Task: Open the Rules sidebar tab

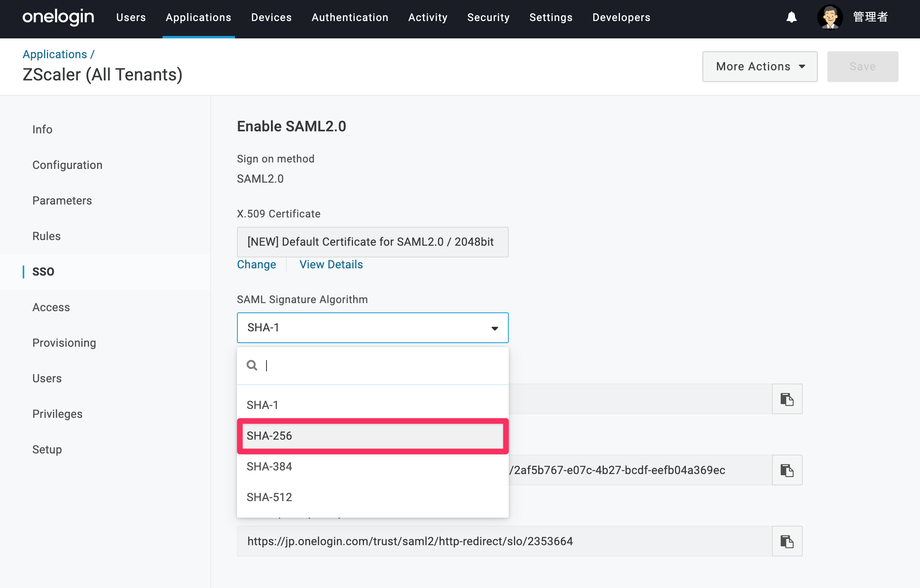Action: point(47,236)
